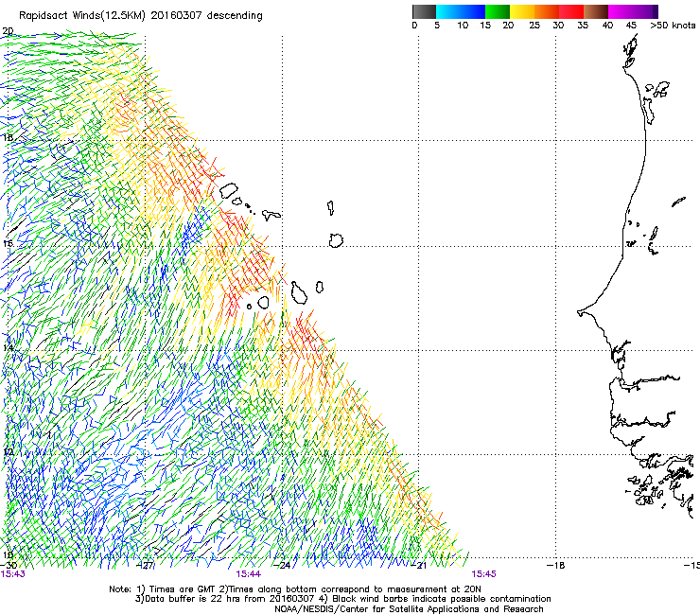The height and width of the screenshot is (615, 700).
Task: Click the purple 15:43 time stamp
Action: coord(13,574)
